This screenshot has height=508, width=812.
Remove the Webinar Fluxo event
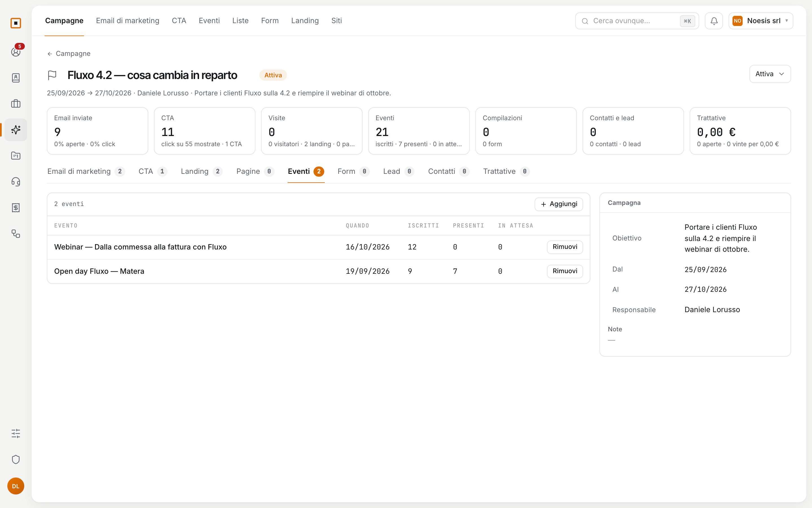[565, 247]
